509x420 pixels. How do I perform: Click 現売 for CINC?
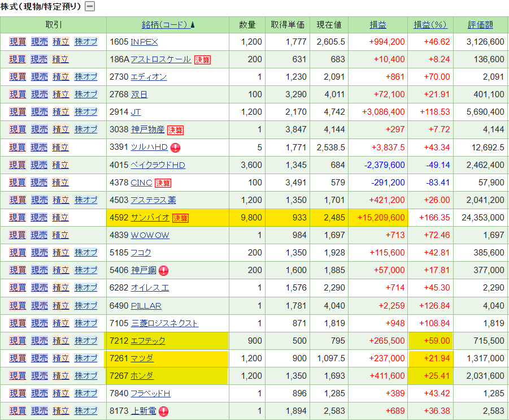pyautogui.click(x=40, y=183)
